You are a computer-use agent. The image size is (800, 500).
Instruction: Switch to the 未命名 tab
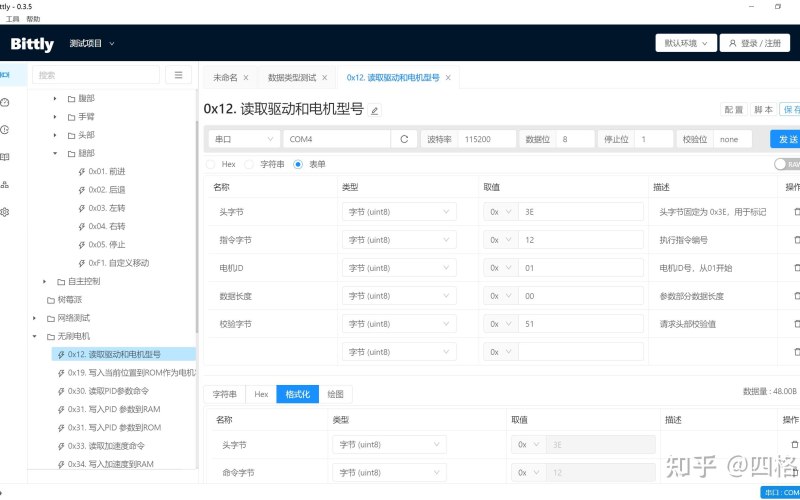(226, 78)
